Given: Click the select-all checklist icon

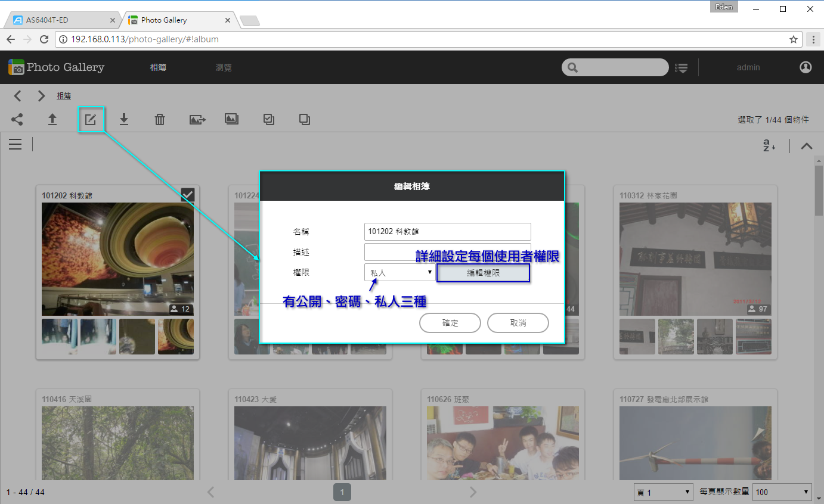Looking at the screenshot, I should coord(269,119).
